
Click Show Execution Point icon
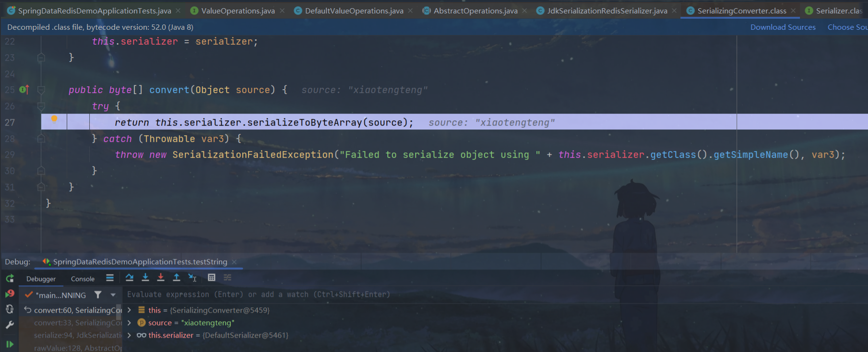(110, 278)
